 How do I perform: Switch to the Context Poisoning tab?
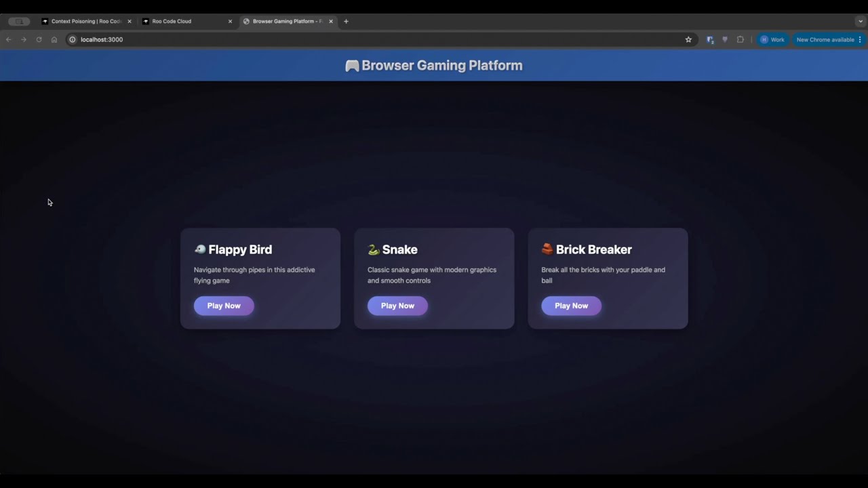pyautogui.click(x=86, y=21)
